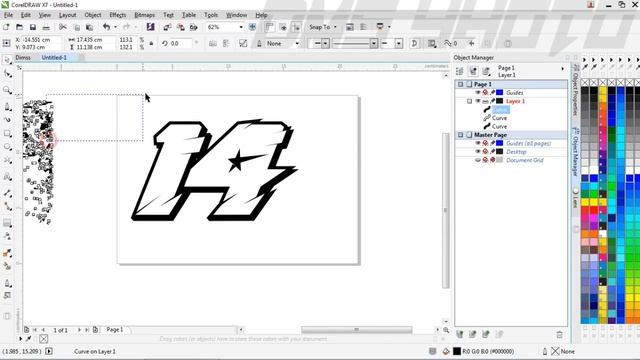
Task: Click the Import toolbar icon
Action: tap(167, 27)
